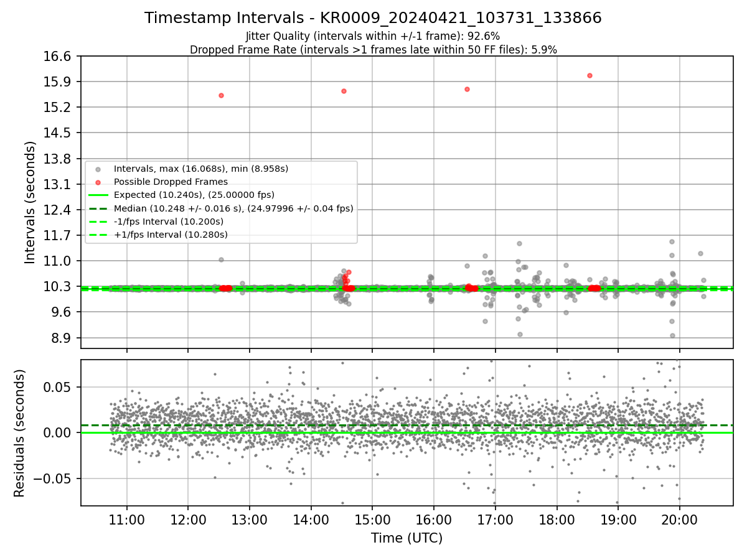Click the dark green dashed Median line sample in the legend
This screenshot has width=747, height=560.
(x=97, y=208)
